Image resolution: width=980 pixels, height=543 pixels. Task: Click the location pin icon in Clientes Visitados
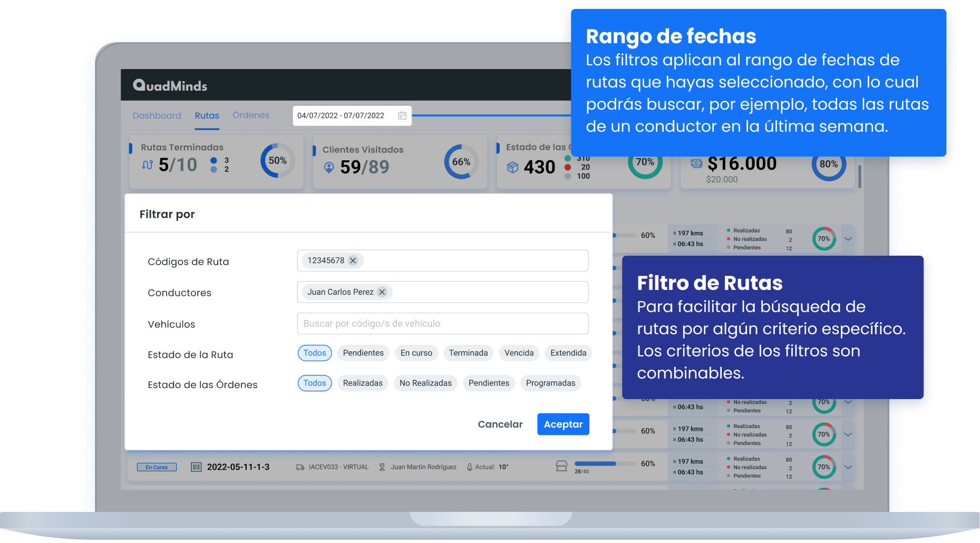pyautogui.click(x=329, y=168)
